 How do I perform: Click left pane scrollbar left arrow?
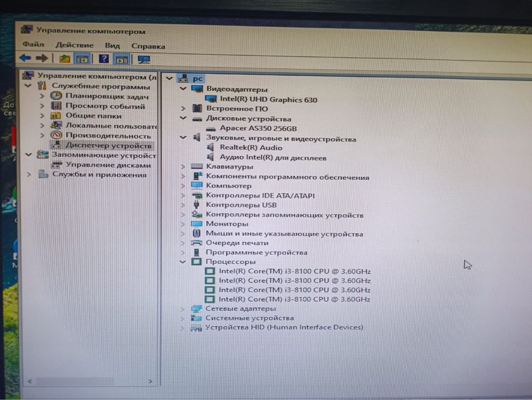click(30, 381)
